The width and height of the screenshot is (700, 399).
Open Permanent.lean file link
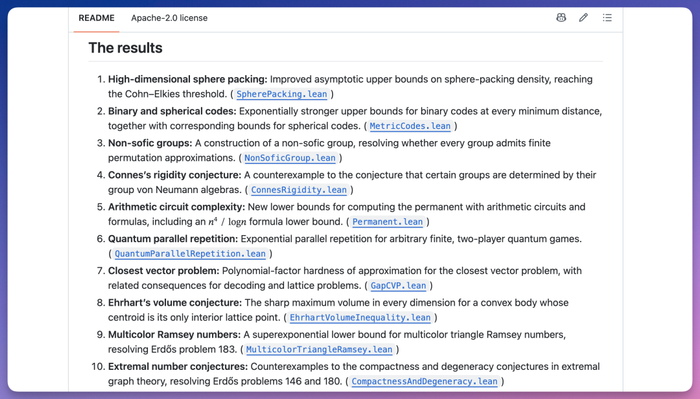(388, 222)
